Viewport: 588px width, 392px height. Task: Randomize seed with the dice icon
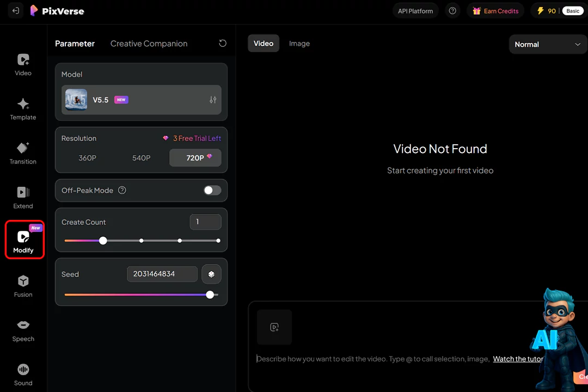(211, 274)
